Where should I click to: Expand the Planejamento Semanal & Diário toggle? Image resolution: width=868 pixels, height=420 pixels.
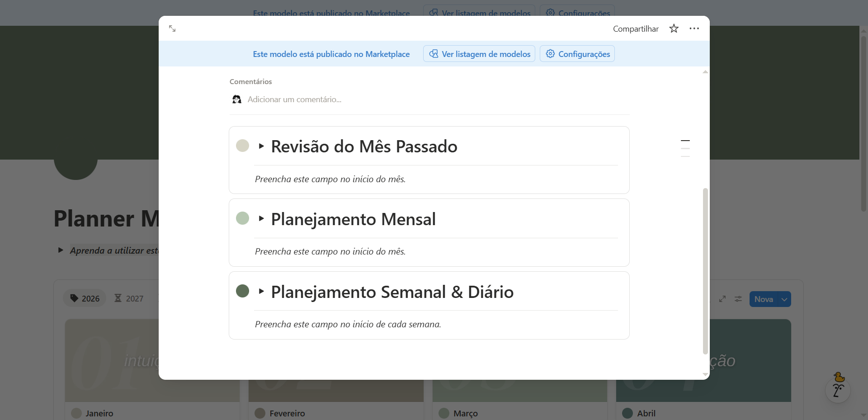(x=261, y=291)
